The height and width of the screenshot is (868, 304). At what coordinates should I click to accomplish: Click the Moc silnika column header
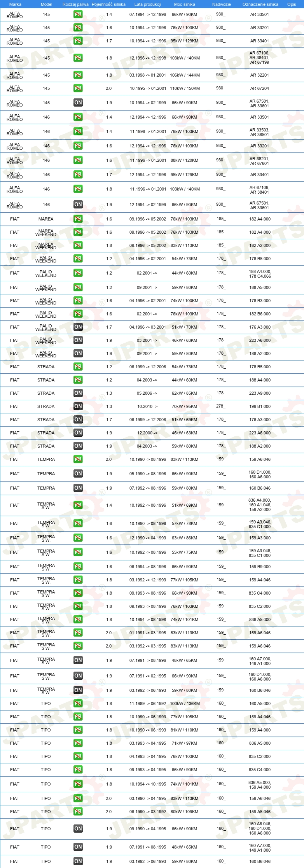[x=185, y=4]
